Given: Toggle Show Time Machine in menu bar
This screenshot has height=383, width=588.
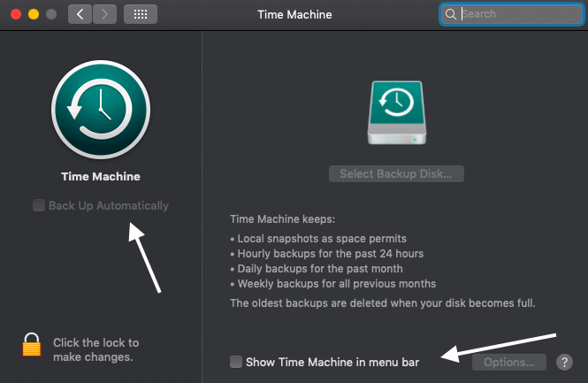Looking at the screenshot, I should (236, 362).
